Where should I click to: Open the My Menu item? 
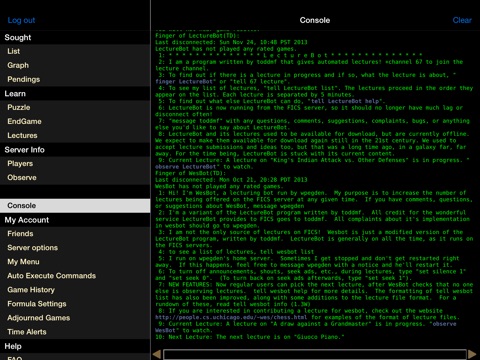75,262
